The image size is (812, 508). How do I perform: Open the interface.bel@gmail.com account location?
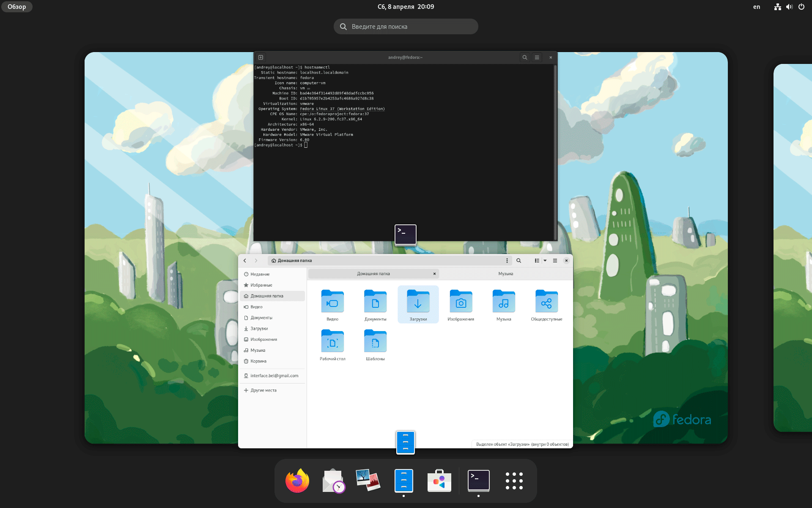click(x=274, y=376)
